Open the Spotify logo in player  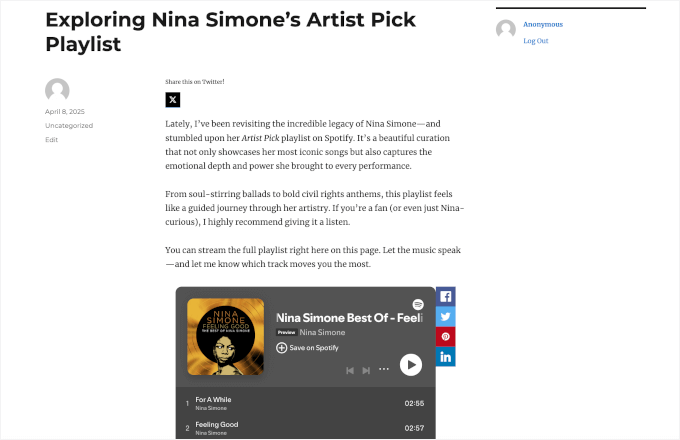[x=418, y=304]
